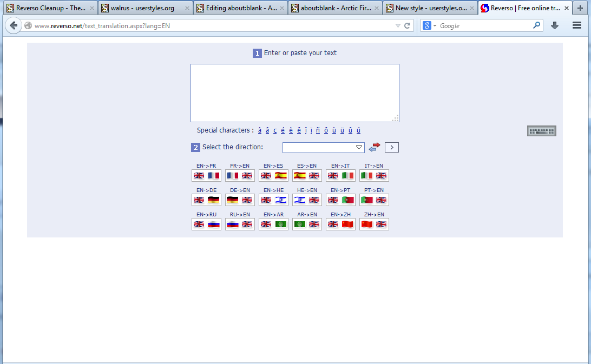Close the Reverso Free online translation tab

point(567,8)
